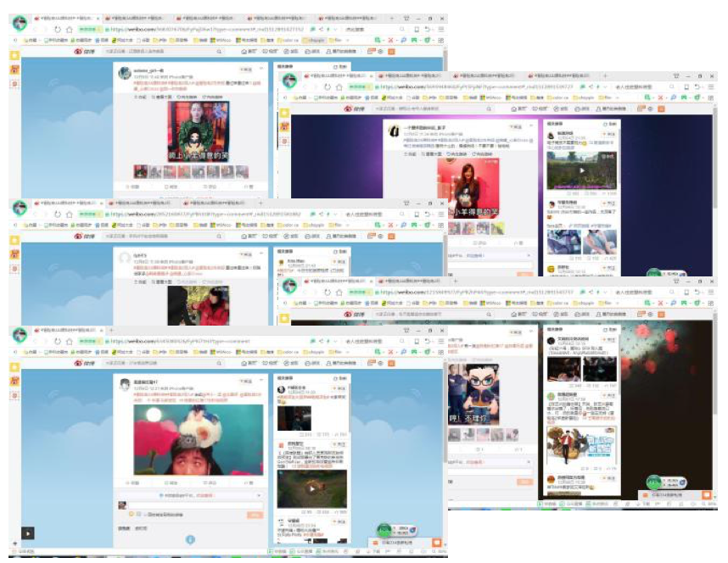
Task: Open the post options chevron in the top-left window
Action: pos(261,70)
